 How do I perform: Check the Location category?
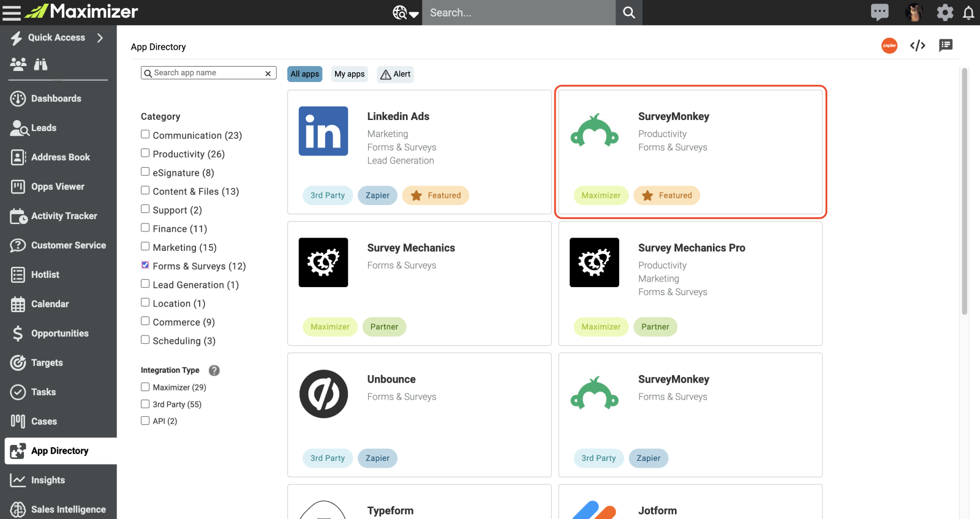point(145,302)
